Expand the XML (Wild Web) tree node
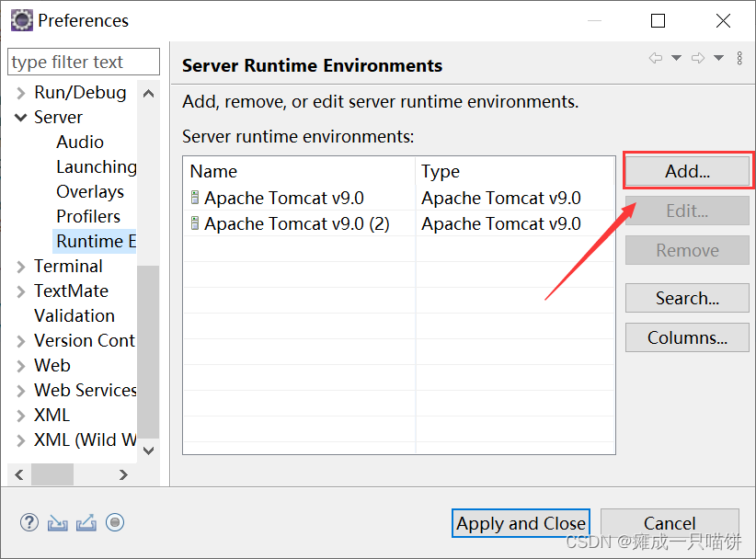The height and width of the screenshot is (559, 756). (20, 440)
